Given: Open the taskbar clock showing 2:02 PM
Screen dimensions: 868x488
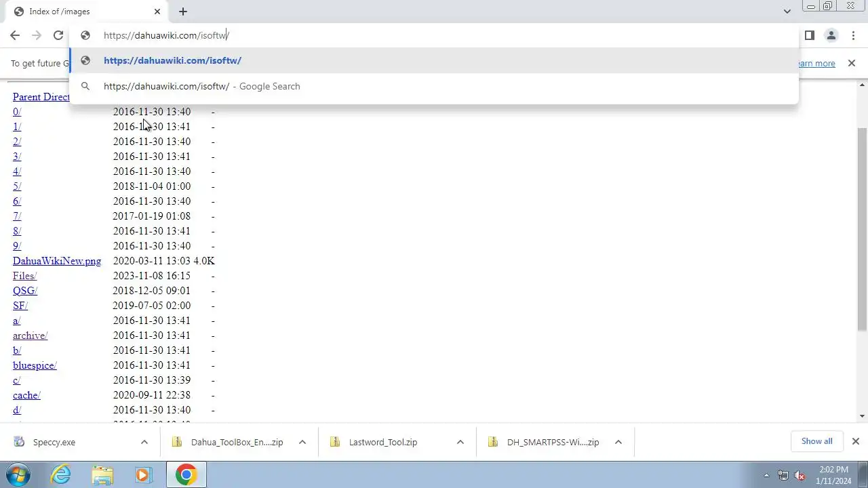Looking at the screenshot, I should (833, 475).
